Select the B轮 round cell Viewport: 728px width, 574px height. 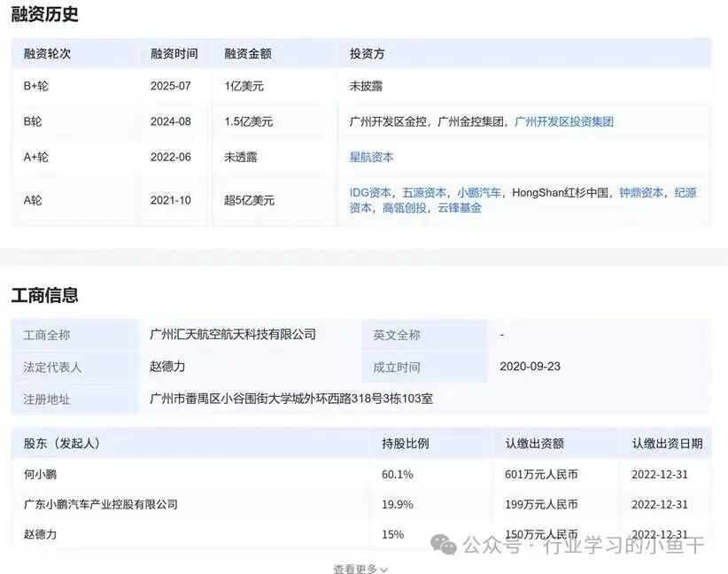[33, 121]
